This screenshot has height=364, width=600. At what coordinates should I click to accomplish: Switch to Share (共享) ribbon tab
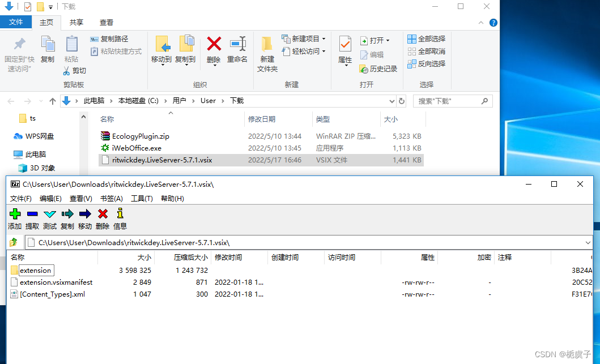point(76,22)
